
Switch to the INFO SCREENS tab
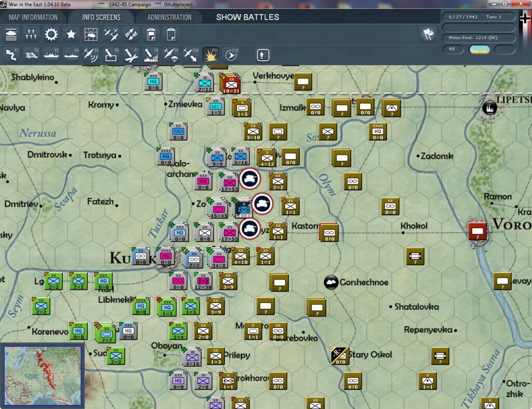101,17
